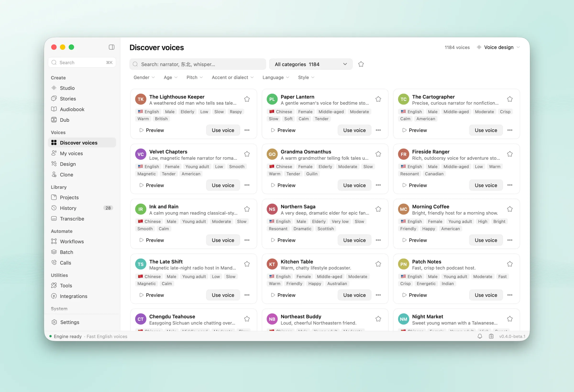574x392 pixels.
Task: Open Integrations in Utilities
Action: tap(82, 296)
